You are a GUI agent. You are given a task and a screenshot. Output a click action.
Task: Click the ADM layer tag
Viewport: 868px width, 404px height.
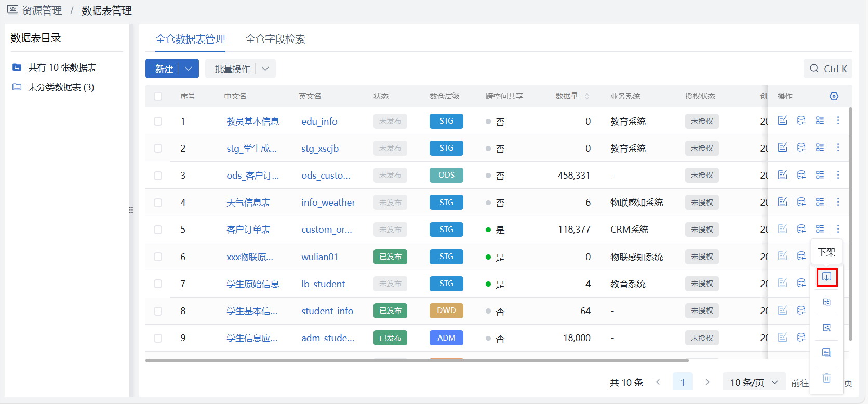coord(446,338)
